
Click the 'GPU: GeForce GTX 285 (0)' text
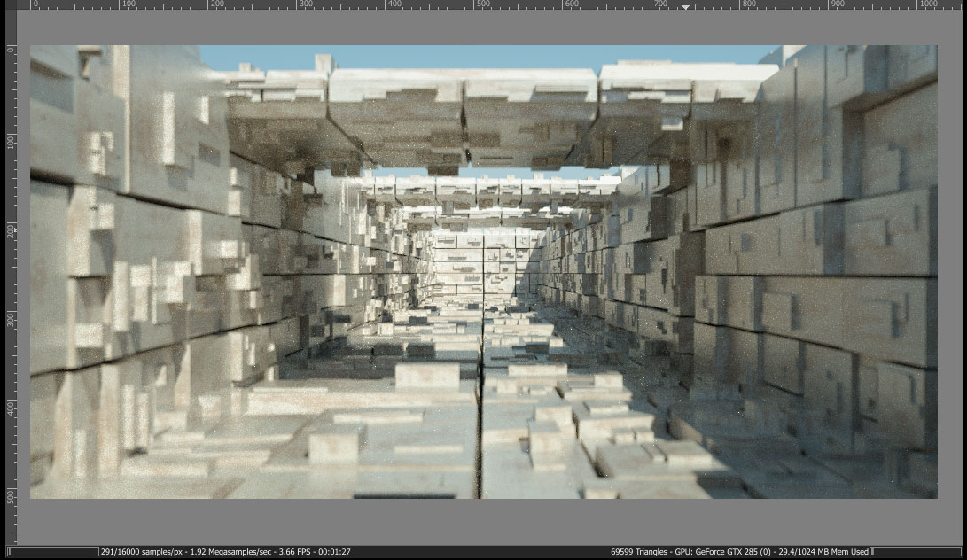[x=723, y=552]
